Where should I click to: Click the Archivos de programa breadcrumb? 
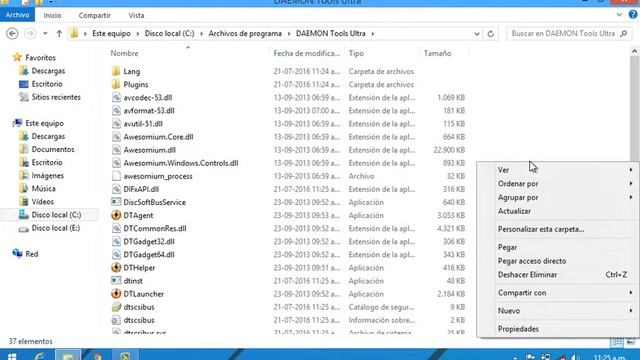245,33
